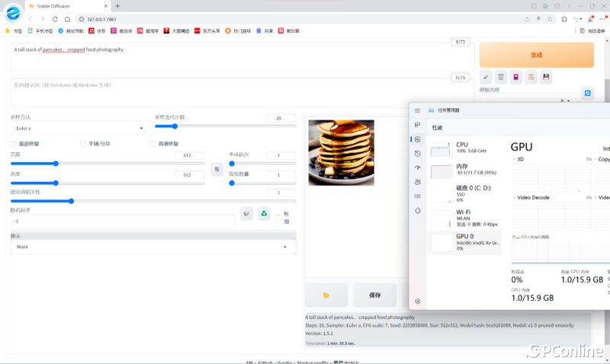Click the Save button below the image

(374, 295)
